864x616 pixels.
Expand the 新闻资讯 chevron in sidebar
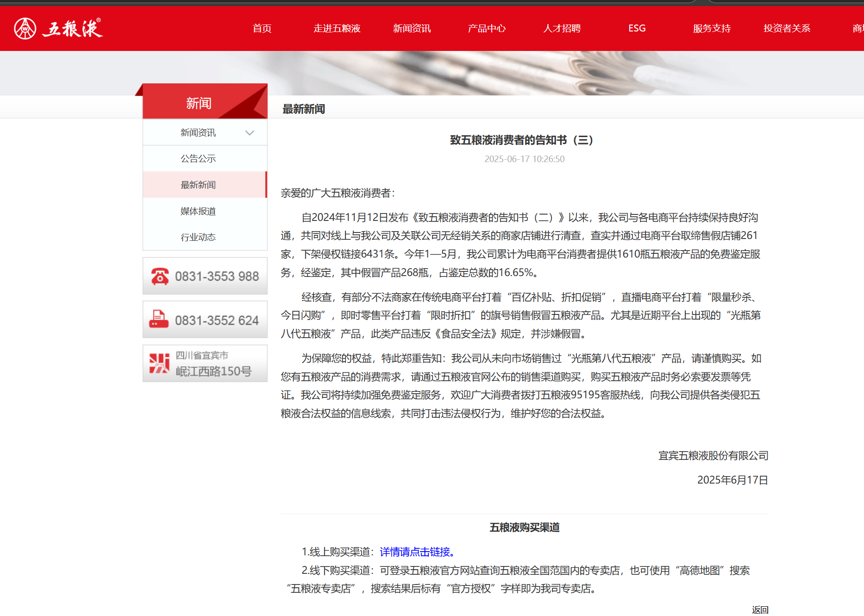[x=250, y=132]
